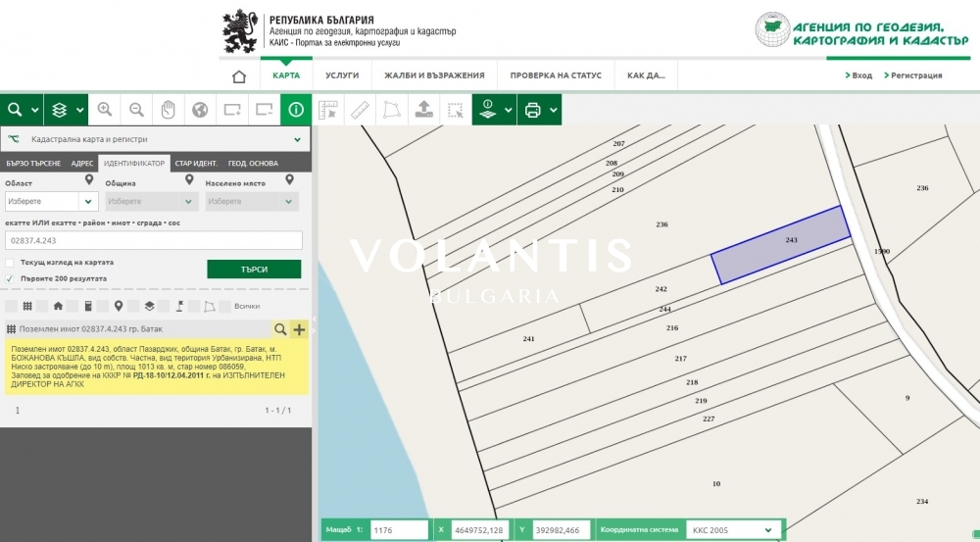Screen dimensions: 980x542
Task: Toggle checkbox before the building unit icon
Action: tap(73, 307)
